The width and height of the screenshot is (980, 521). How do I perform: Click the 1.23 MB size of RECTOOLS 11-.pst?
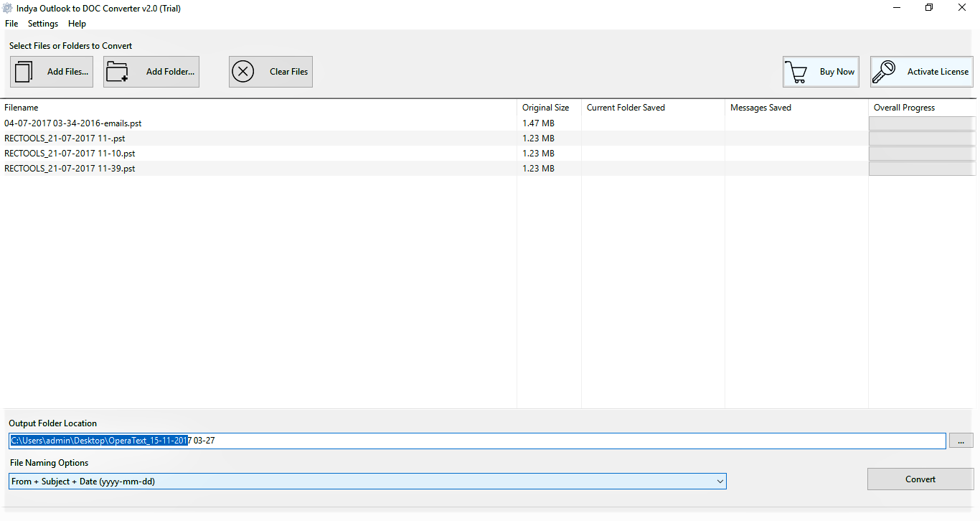click(x=538, y=139)
